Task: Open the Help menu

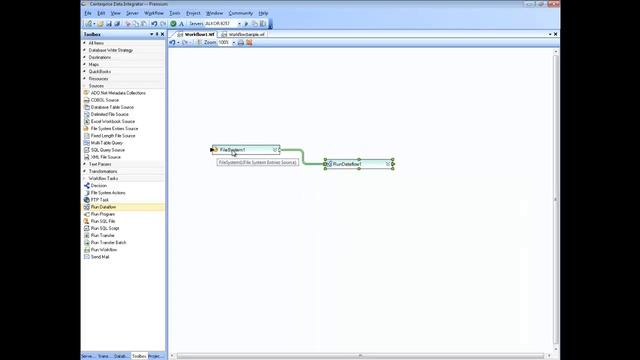Action: (x=263, y=13)
